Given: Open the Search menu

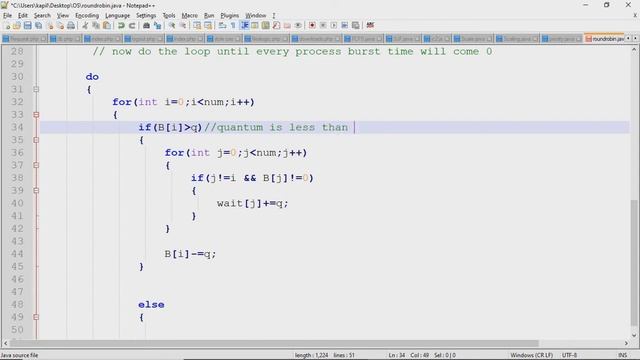Looking at the screenshot, I should (x=42, y=16).
